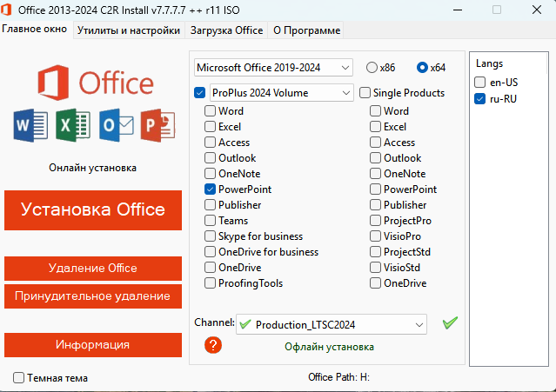Click the Langs panel heading

489,63
